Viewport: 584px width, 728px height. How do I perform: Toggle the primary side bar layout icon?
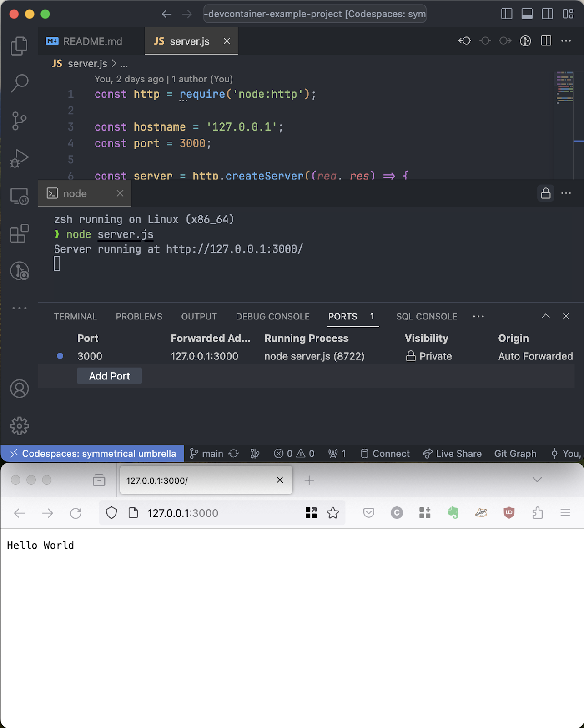click(507, 14)
